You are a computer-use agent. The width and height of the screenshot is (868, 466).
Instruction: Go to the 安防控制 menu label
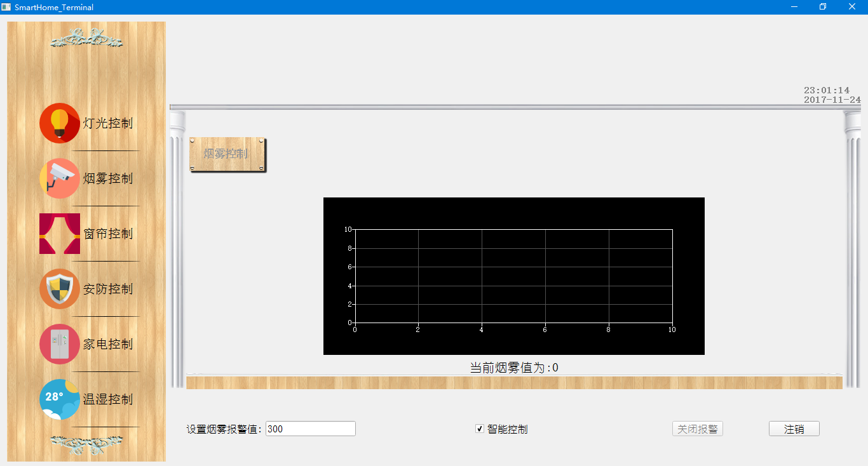click(108, 289)
